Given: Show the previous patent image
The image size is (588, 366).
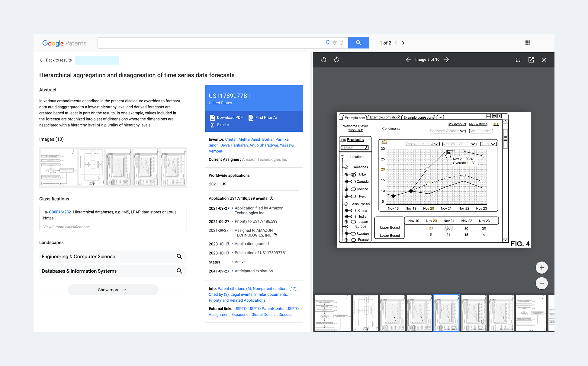Looking at the screenshot, I should click(x=408, y=60).
